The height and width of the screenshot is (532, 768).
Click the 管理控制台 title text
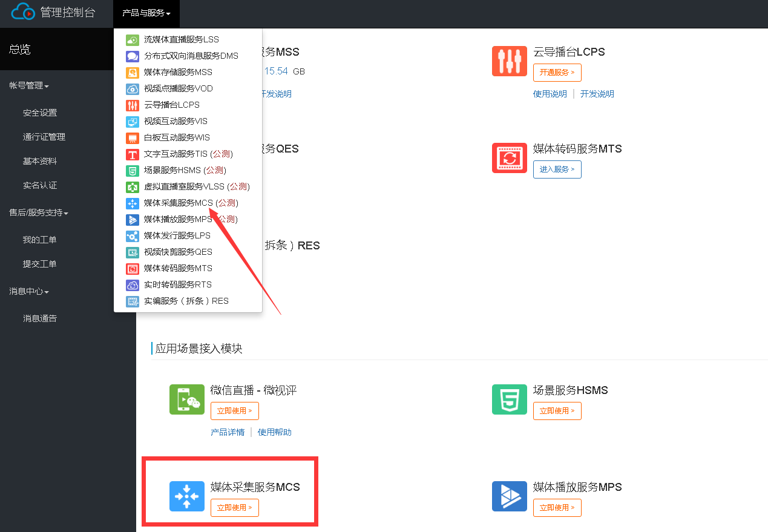point(68,12)
